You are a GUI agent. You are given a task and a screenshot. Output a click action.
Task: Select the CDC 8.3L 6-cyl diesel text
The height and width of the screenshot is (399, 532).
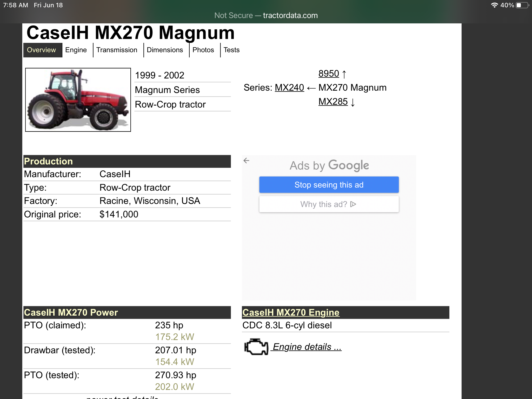click(287, 325)
